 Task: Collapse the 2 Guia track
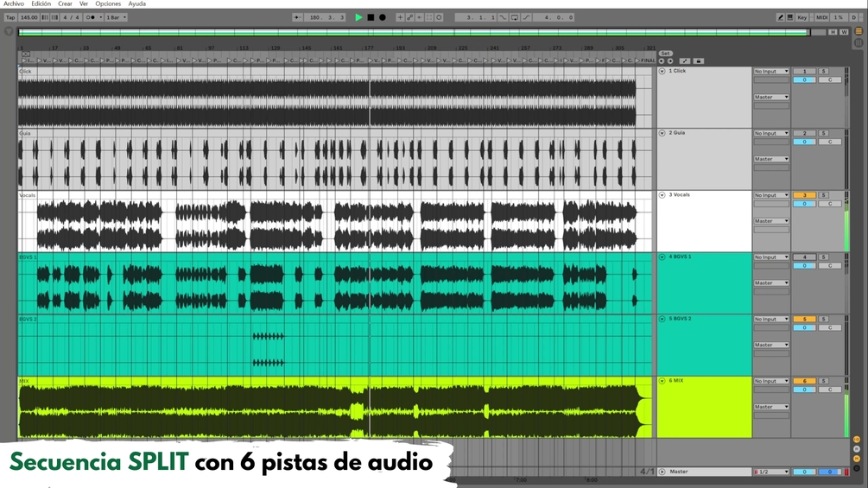point(662,133)
